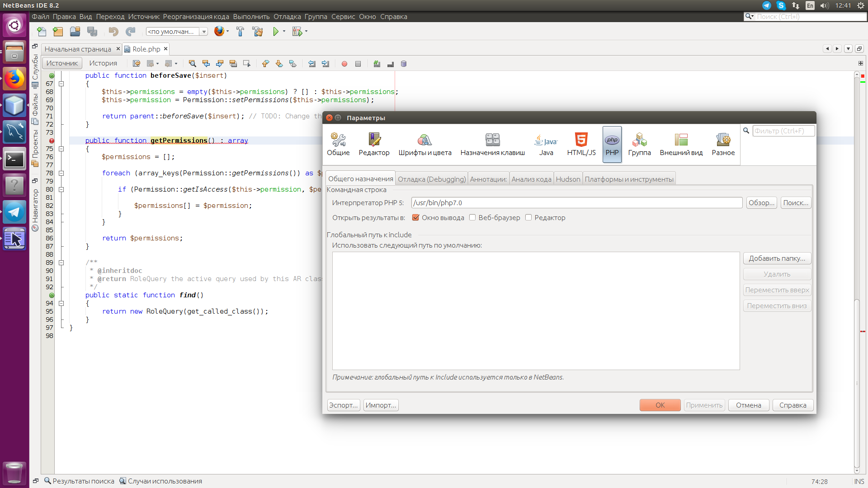The image size is (868, 488).
Task: Open the debug project dropdown arrow
Action: (307, 32)
